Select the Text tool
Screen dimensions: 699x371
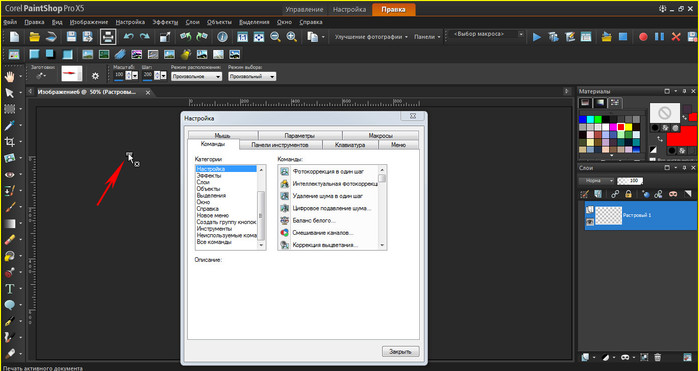pyautogui.click(x=9, y=289)
